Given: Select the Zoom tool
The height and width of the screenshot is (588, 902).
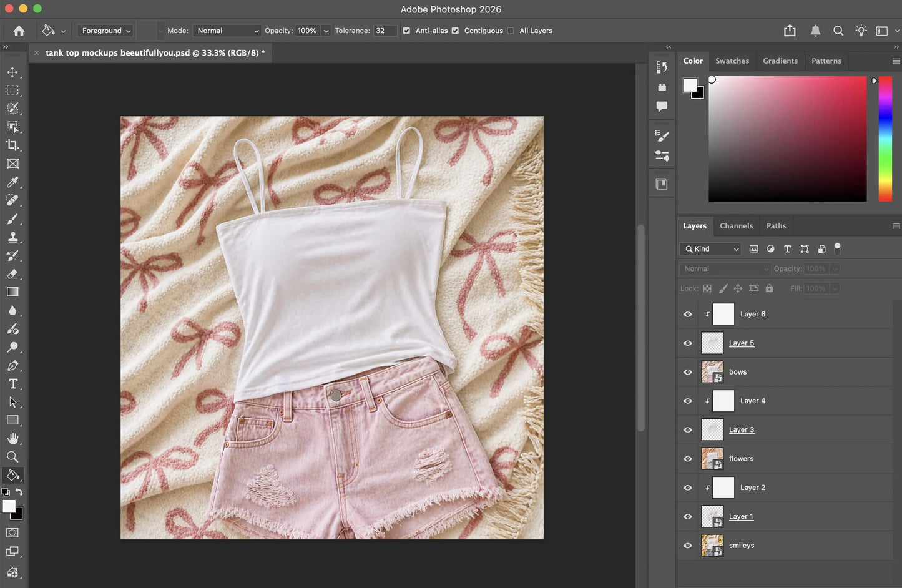Looking at the screenshot, I should [12, 457].
